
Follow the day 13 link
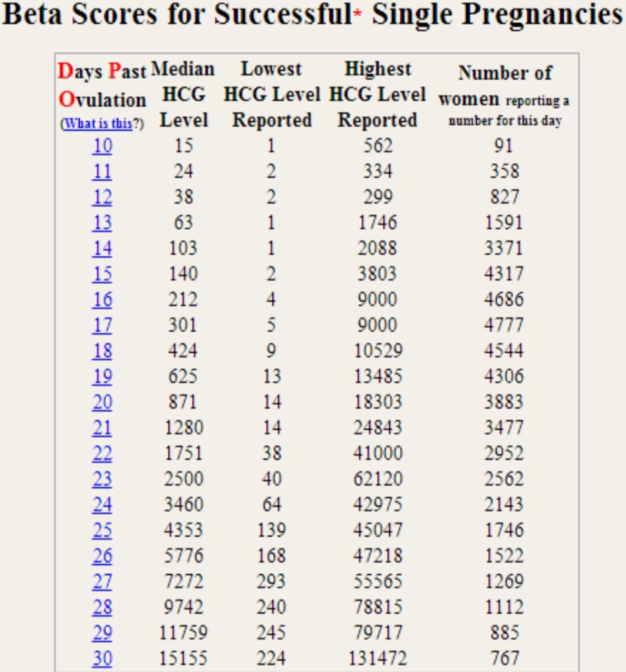click(102, 223)
